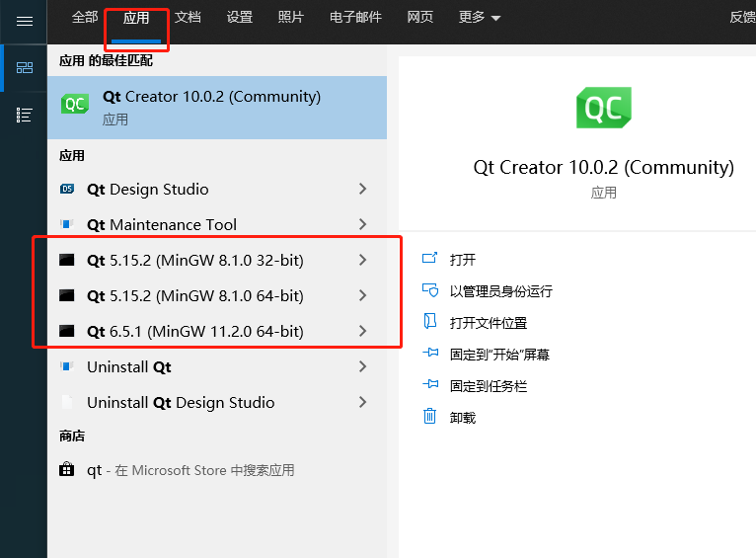Image resolution: width=756 pixels, height=558 pixels.
Task: Expand the Uninstall Qt chevron
Action: [362, 366]
